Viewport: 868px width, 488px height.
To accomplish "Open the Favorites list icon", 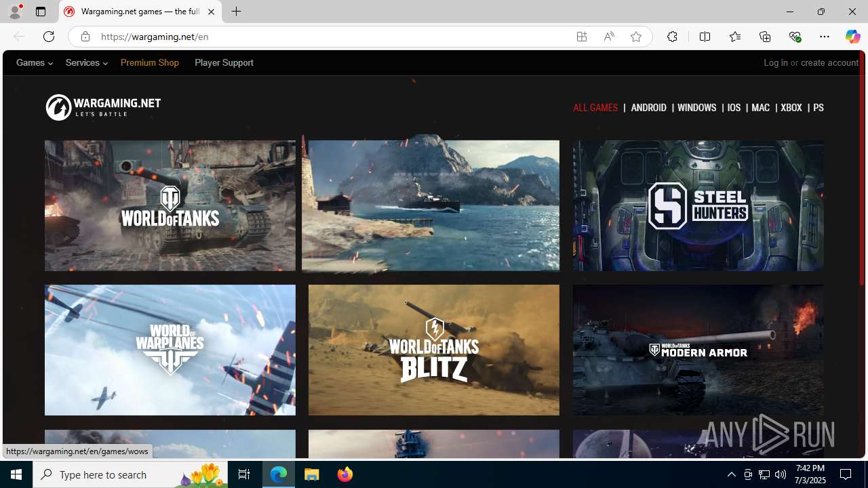I will coord(735,37).
